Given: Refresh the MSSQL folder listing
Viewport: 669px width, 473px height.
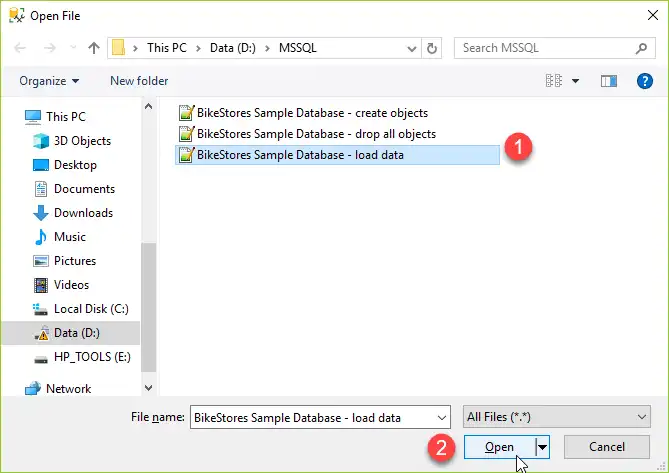Looking at the screenshot, I should coord(432,48).
